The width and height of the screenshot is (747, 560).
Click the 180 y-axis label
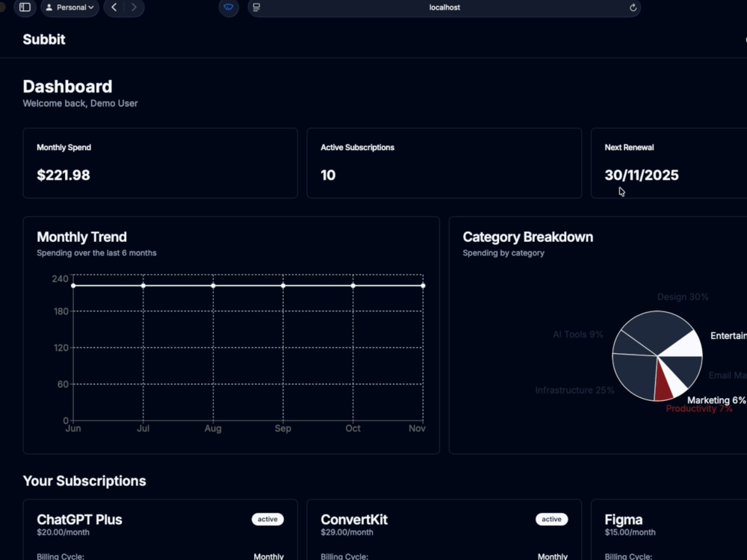coord(61,311)
